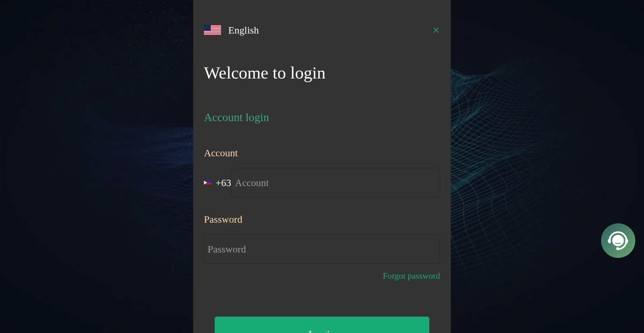
Task: Click the Welcome to login heading
Action: click(x=265, y=73)
